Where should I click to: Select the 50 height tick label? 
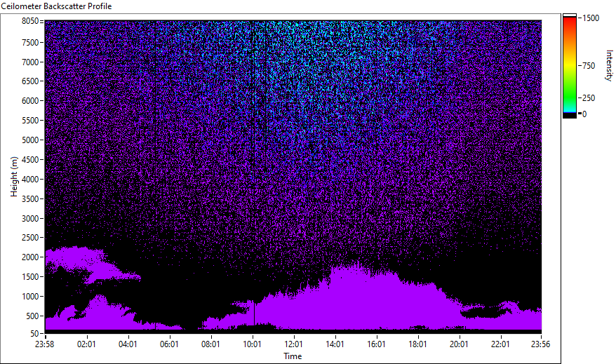pyautogui.click(x=34, y=334)
